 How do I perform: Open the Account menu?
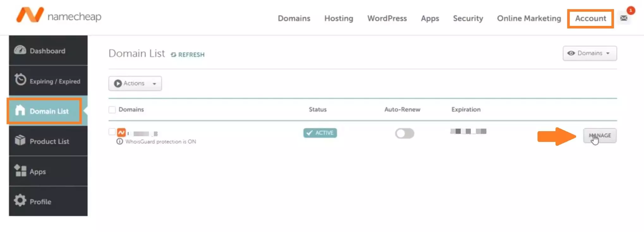click(591, 18)
